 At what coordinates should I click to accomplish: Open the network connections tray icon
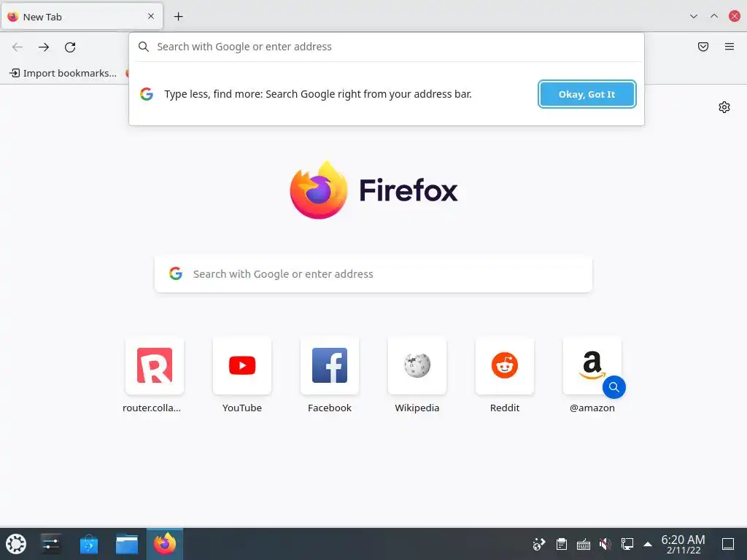click(627, 544)
